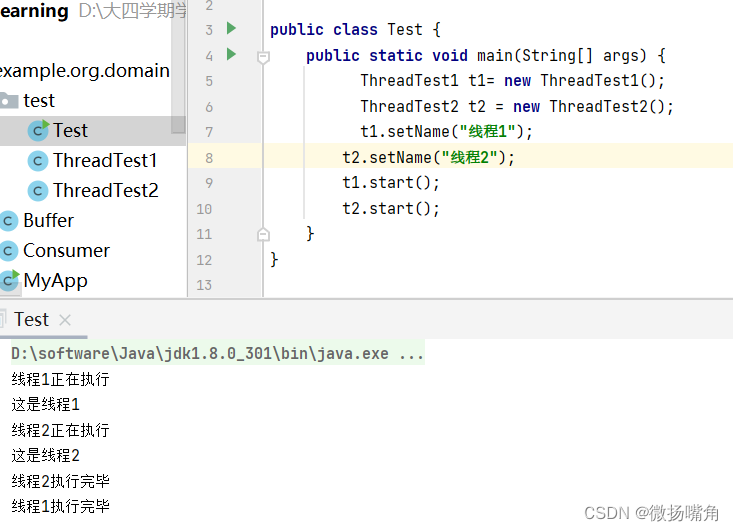
Task: Click ThreadTest2 t2 = new ThreadTest2() line
Action: (x=517, y=107)
